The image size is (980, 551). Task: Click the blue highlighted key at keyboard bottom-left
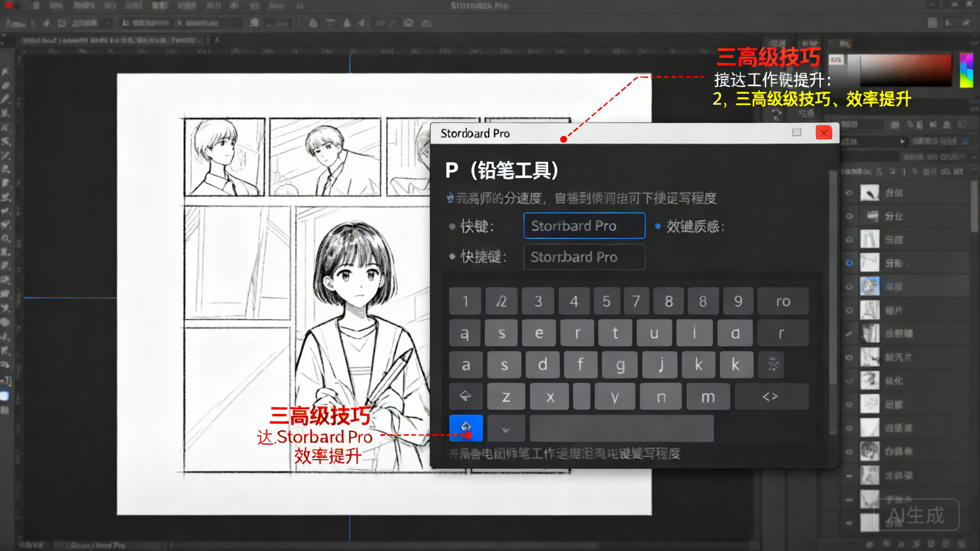pyautogui.click(x=465, y=428)
